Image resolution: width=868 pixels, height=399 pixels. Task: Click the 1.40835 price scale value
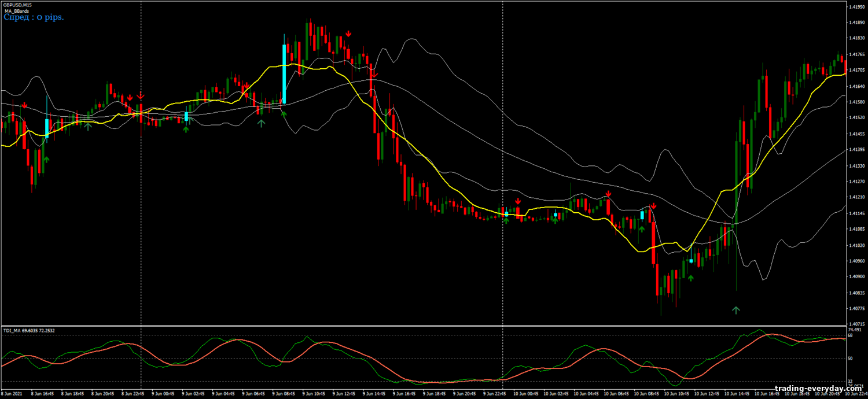pyautogui.click(x=856, y=293)
